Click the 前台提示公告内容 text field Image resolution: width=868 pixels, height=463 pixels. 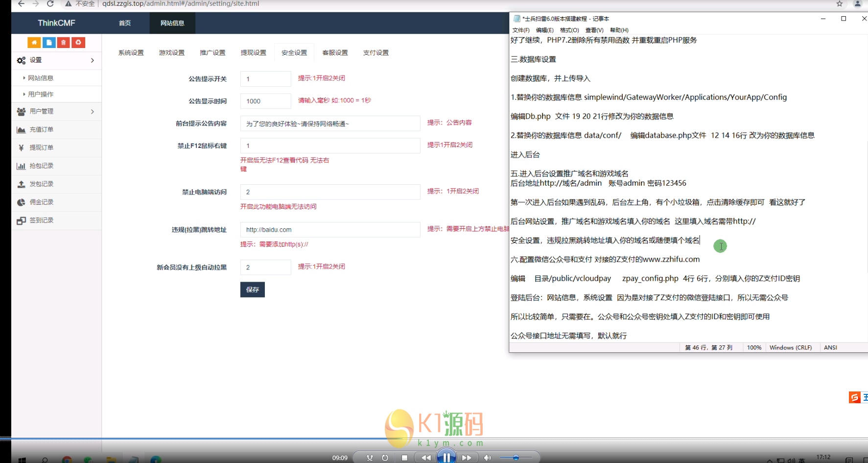(330, 123)
